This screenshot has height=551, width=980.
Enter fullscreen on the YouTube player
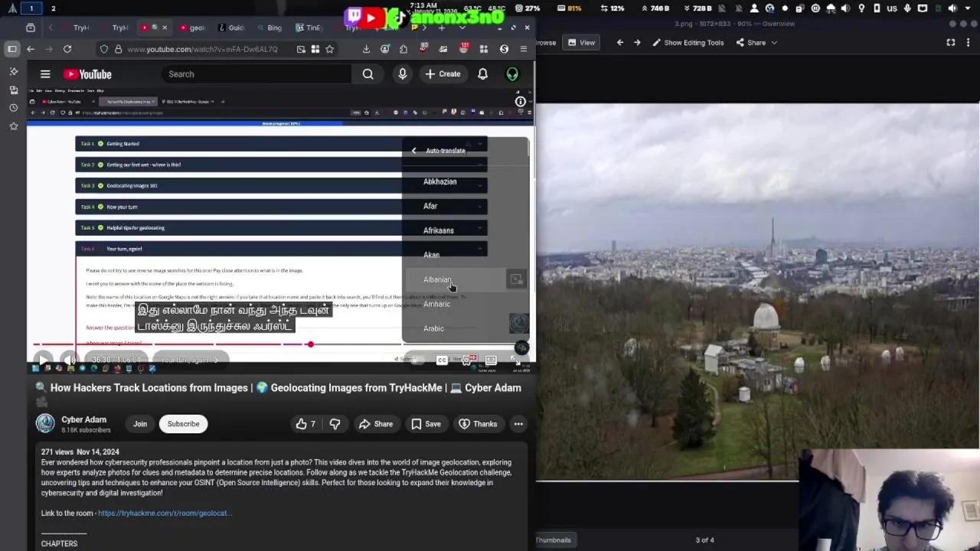click(x=515, y=360)
